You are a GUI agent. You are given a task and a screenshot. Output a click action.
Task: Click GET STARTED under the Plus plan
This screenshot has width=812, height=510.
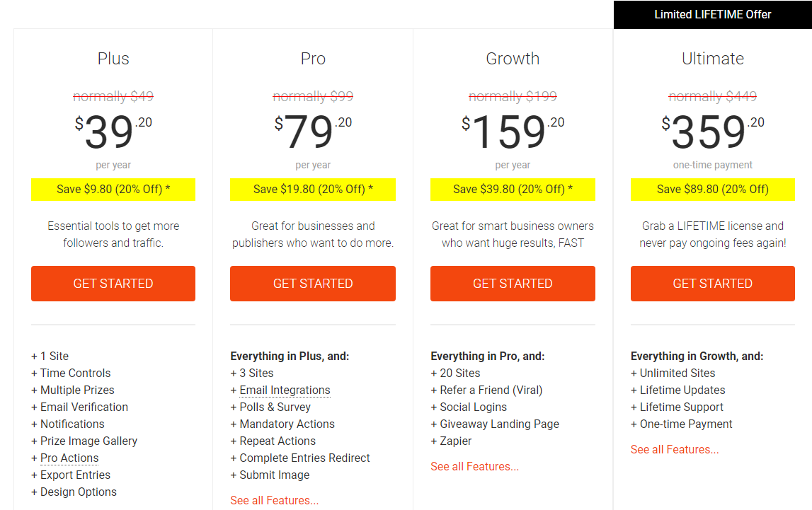[113, 284]
